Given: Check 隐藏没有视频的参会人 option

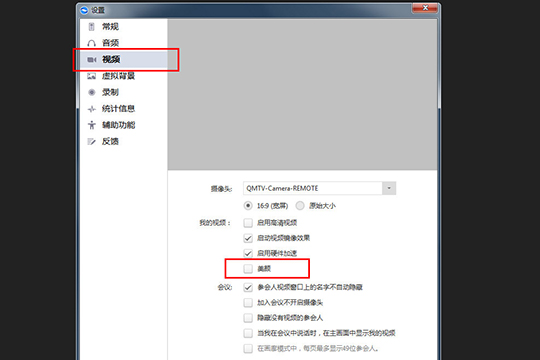Looking at the screenshot, I should 248,318.
